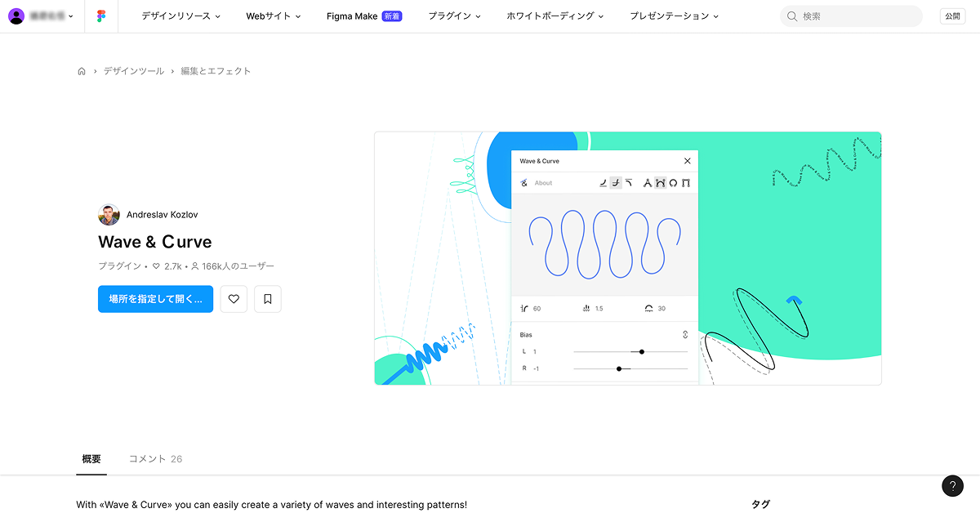Click the 場所を指定して開く button
The image size is (980, 513).
click(x=155, y=299)
